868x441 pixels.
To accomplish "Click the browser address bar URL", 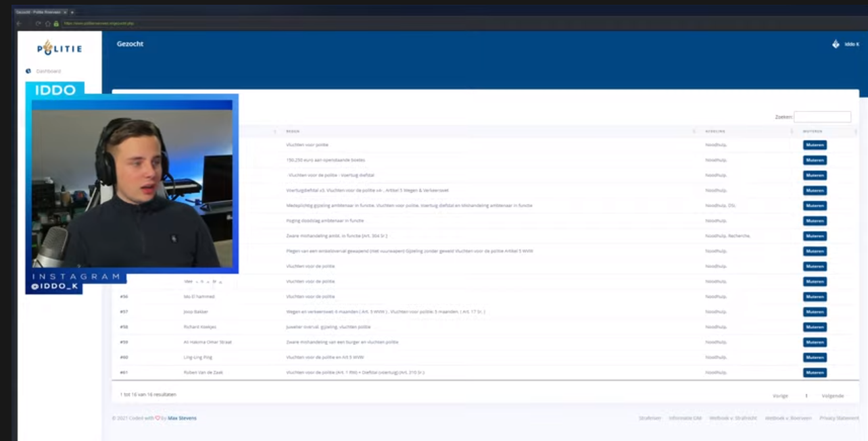I will click(99, 24).
